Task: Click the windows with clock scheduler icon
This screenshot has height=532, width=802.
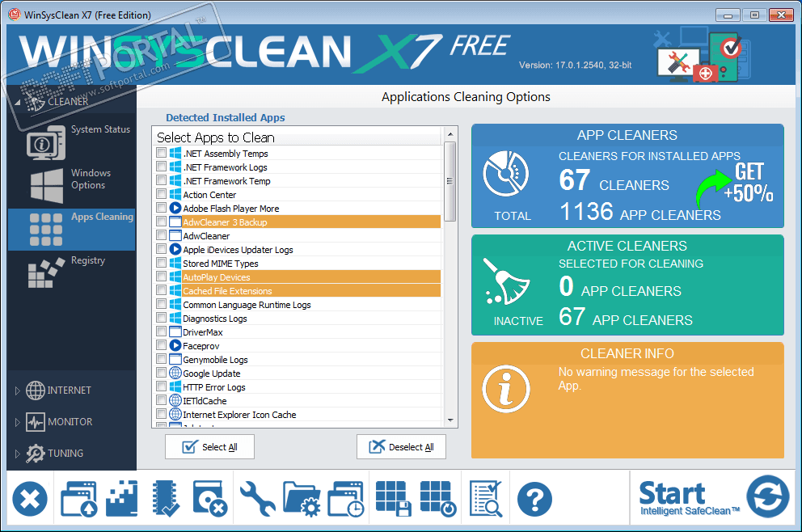Action: coord(346,499)
